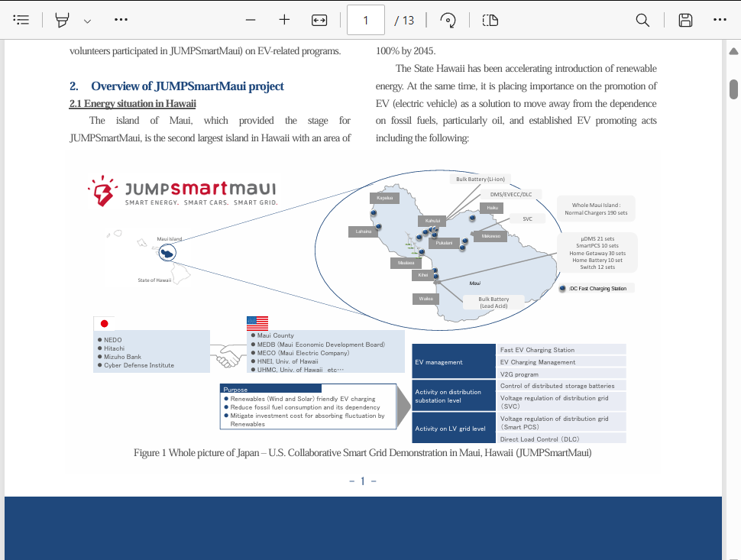Click 'Bulk Battery (Li-ion)' map label
Viewport: 741px width, 560px height.
481,179
